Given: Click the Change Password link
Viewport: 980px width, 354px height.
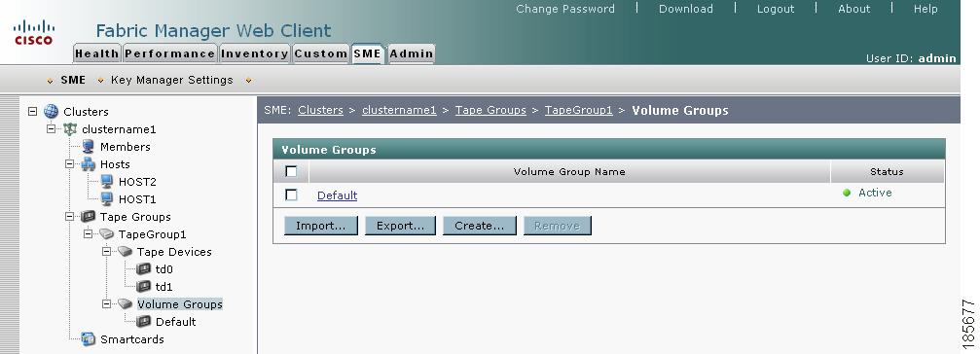Looking at the screenshot, I should click(565, 9).
